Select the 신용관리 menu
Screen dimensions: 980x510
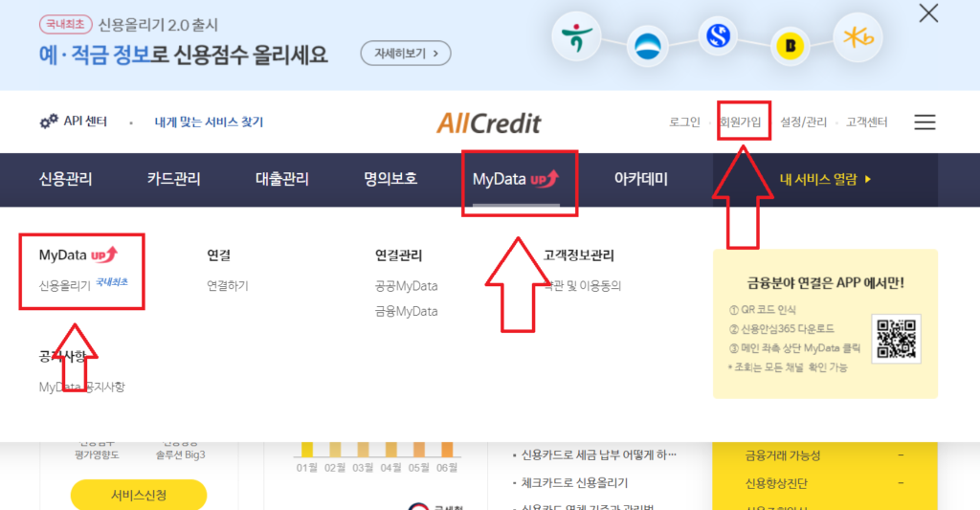[x=66, y=179]
